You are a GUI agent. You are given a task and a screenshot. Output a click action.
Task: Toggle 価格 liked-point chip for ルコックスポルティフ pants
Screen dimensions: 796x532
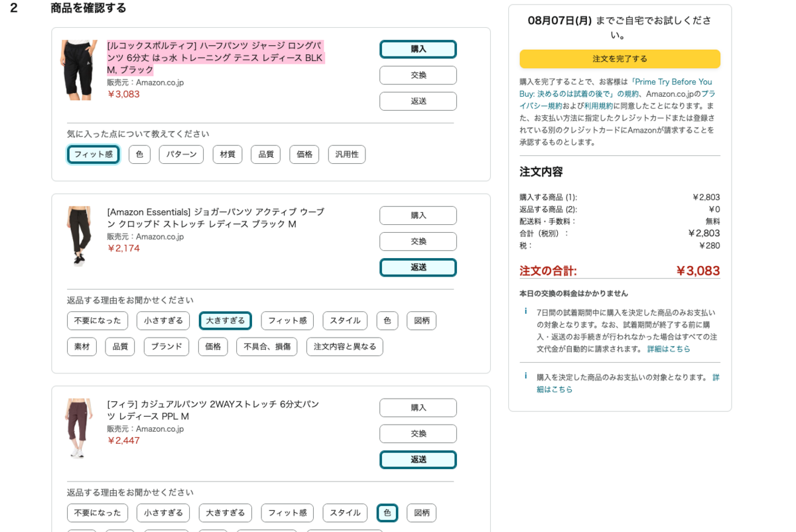304,155
